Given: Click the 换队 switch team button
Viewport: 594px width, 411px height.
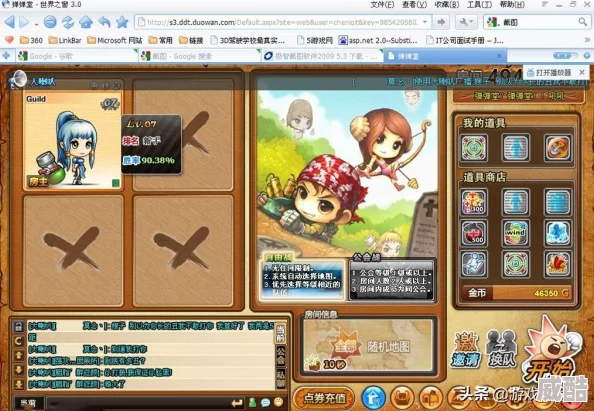Looking at the screenshot, I should coord(501,349).
